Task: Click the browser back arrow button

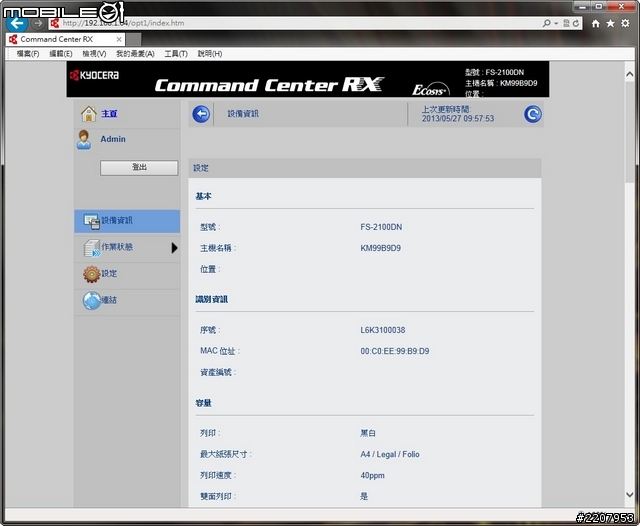Action: click(17, 23)
